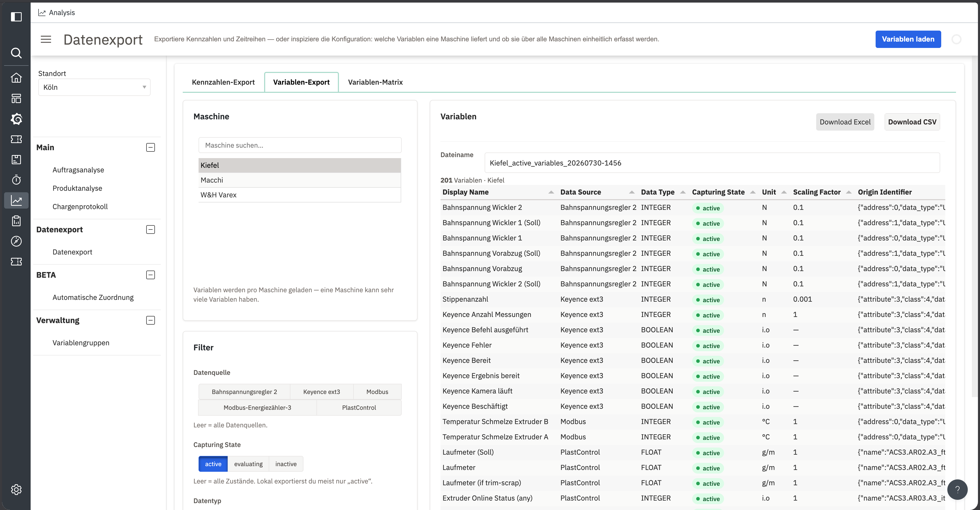
Task: Toggle Modbus data source filter
Action: pos(377,392)
